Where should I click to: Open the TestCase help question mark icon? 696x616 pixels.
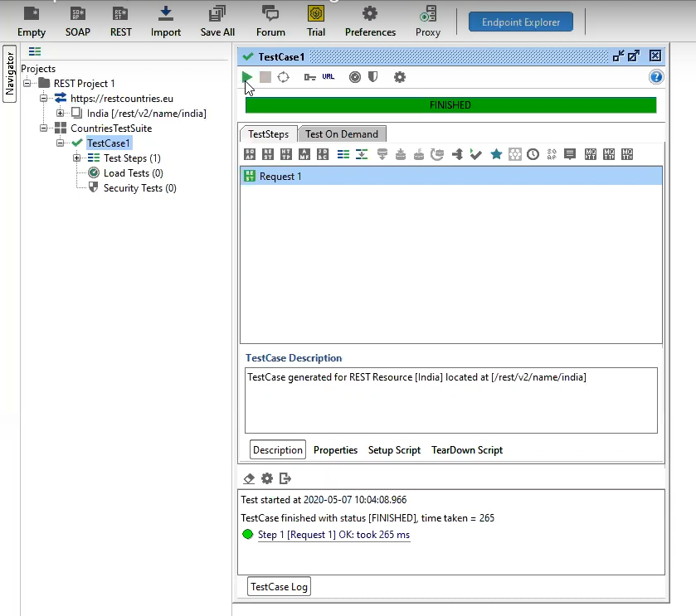(x=655, y=76)
